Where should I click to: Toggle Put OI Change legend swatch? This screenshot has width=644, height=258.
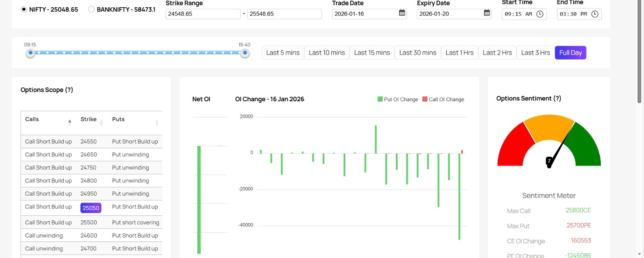tap(380, 99)
